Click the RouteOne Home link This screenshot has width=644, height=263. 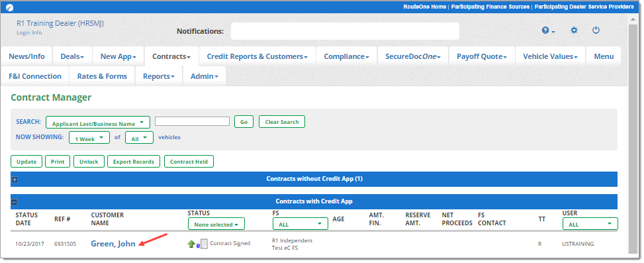coord(425,7)
